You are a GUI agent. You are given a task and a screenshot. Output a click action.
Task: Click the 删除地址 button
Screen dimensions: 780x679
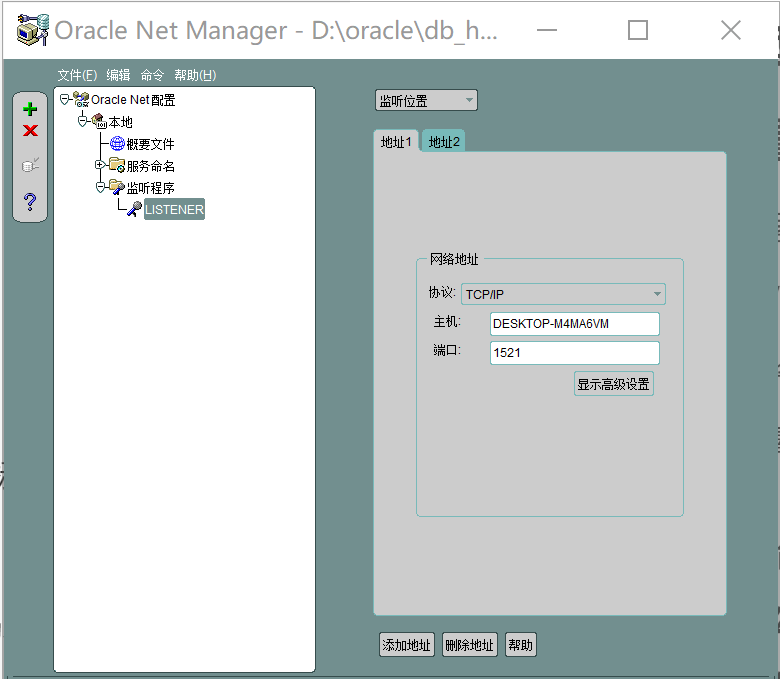(x=470, y=645)
